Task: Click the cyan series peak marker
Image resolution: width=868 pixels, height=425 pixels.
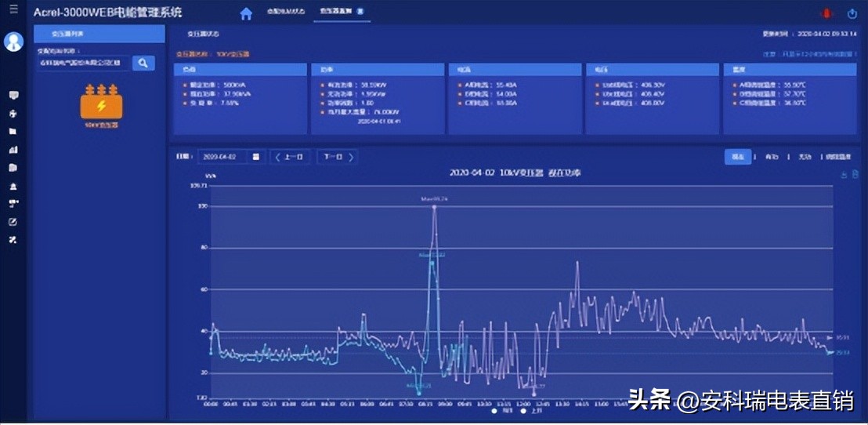Action: pos(432,263)
